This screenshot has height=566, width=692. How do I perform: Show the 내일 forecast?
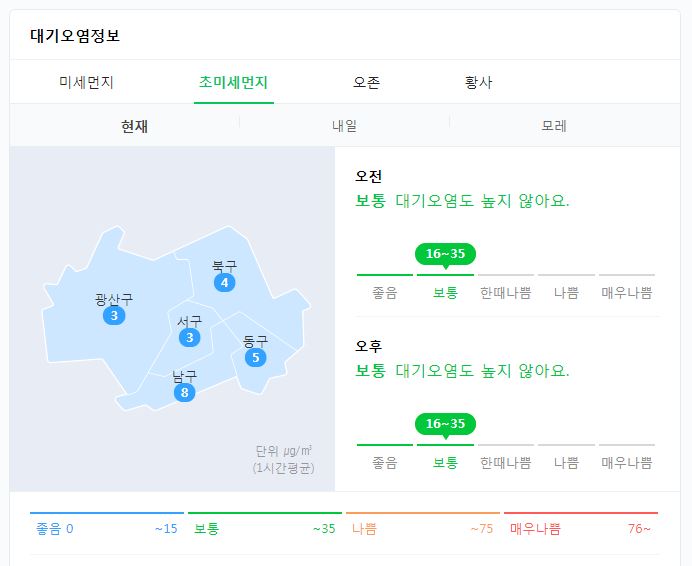tap(344, 126)
